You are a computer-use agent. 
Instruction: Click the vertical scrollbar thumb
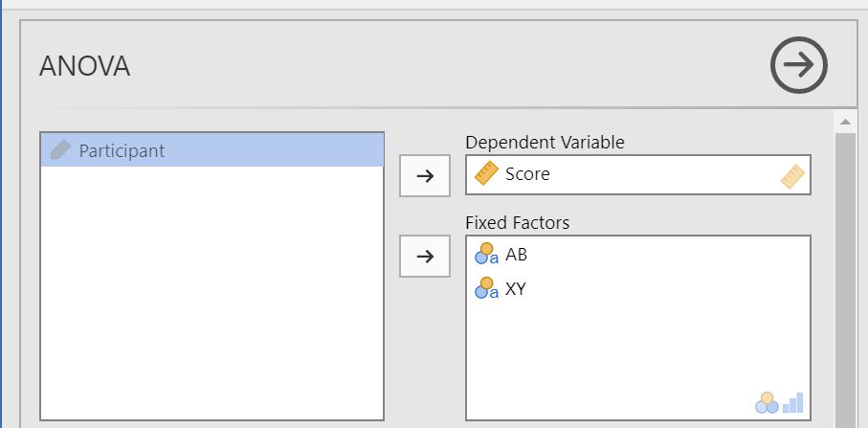pyautogui.click(x=845, y=278)
